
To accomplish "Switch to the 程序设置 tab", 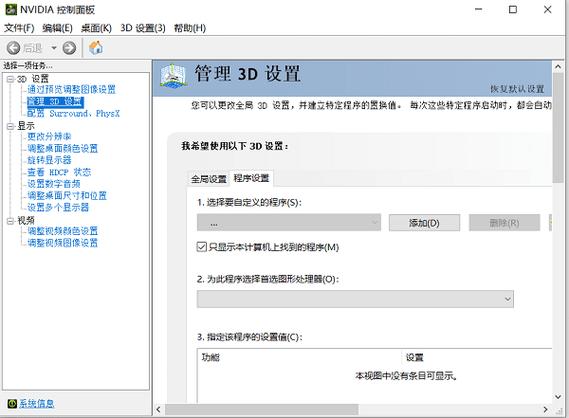I will [x=251, y=178].
